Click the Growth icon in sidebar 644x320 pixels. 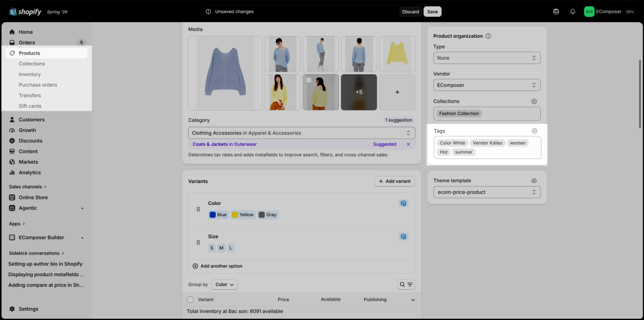pos(13,130)
